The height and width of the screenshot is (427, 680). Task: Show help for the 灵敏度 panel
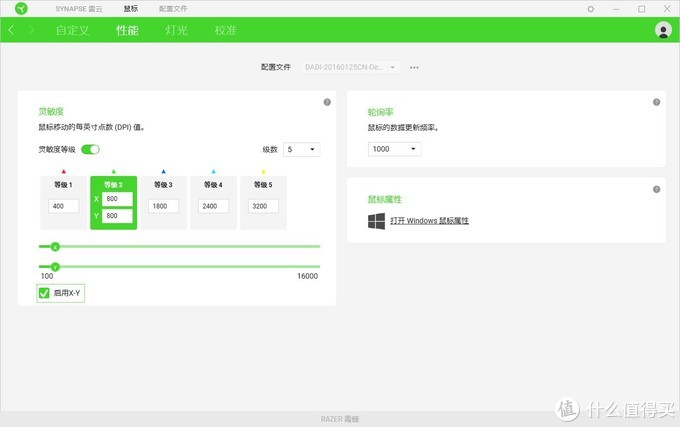(327, 102)
